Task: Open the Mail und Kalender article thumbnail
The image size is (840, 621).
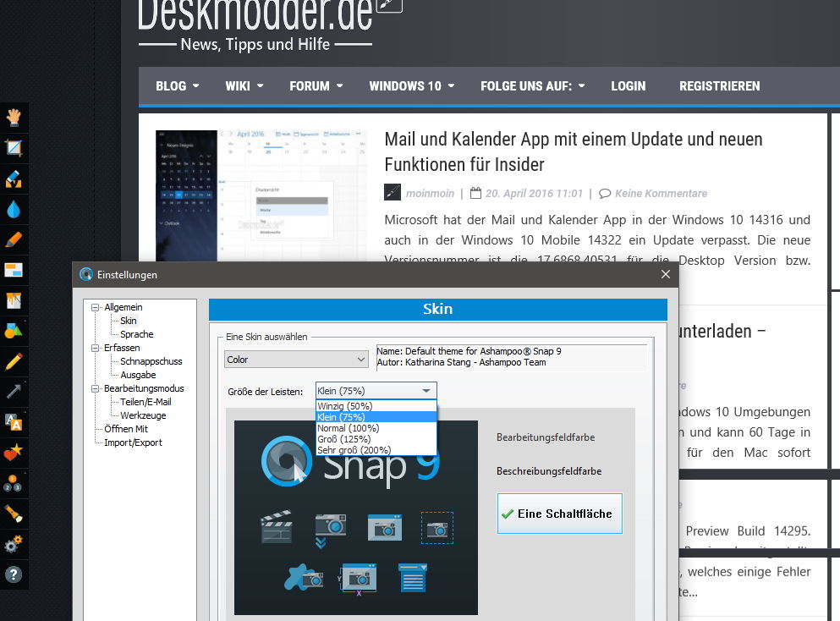Action: tap(261, 195)
